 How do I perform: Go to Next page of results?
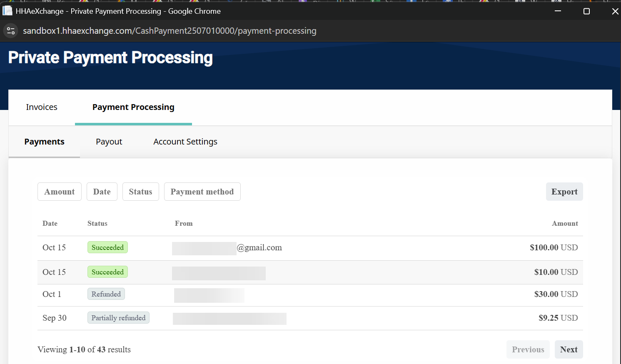click(x=569, y=349)
